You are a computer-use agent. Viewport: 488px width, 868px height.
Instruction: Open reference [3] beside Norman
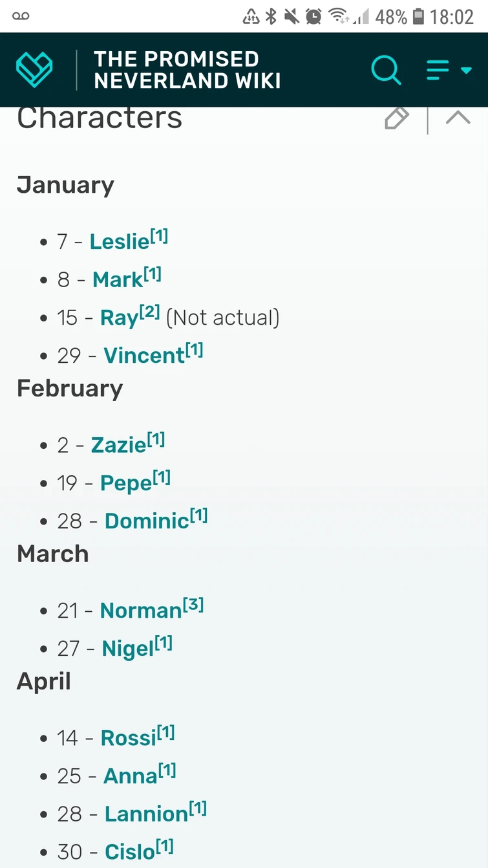click(193, 605)
